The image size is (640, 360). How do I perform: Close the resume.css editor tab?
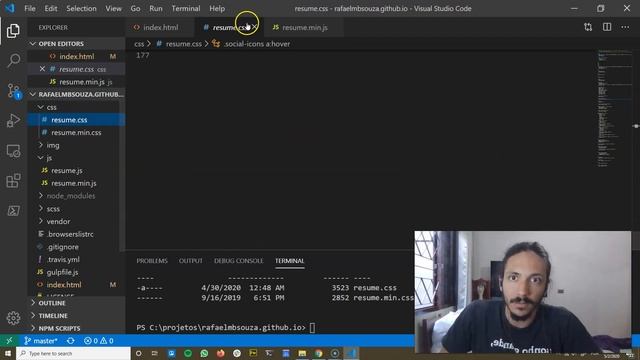(x=254, y=27)
